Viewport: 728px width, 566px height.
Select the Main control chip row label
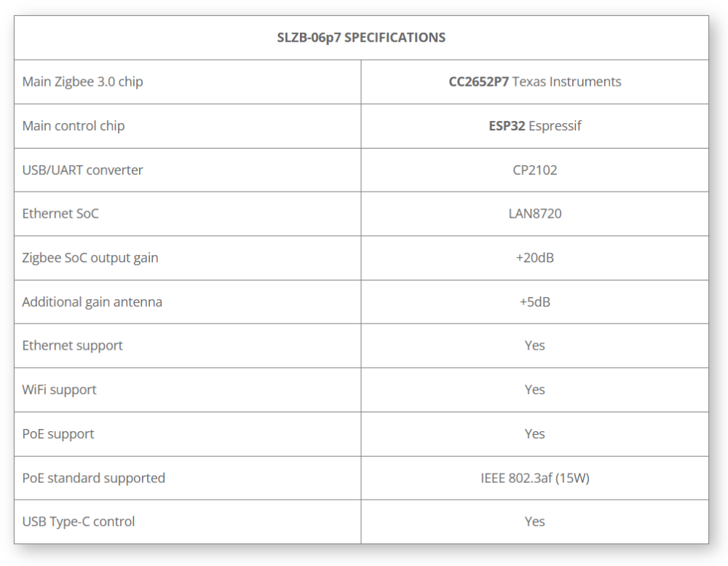tap(74, 126)
